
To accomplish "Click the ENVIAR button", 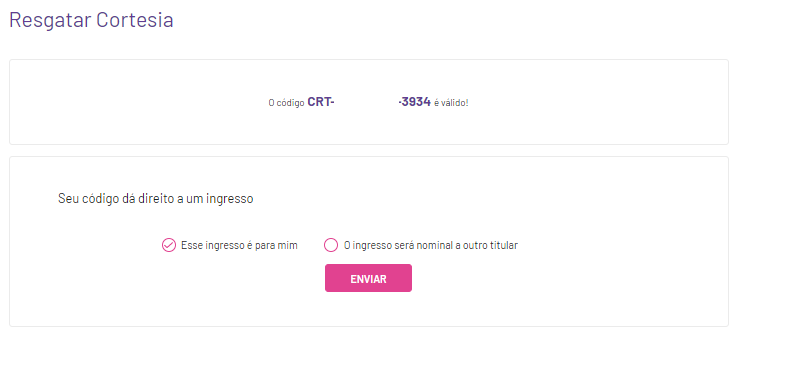I will coord(368,278).
